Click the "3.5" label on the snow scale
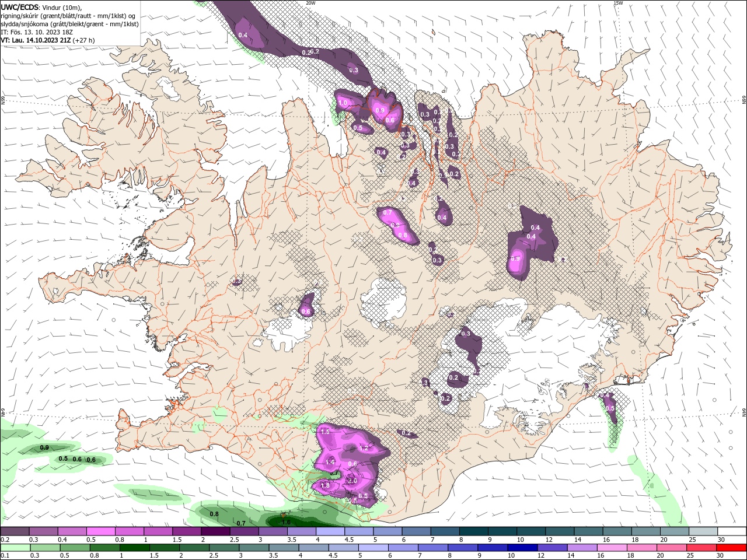747x560 pixels. coord(291,540)
